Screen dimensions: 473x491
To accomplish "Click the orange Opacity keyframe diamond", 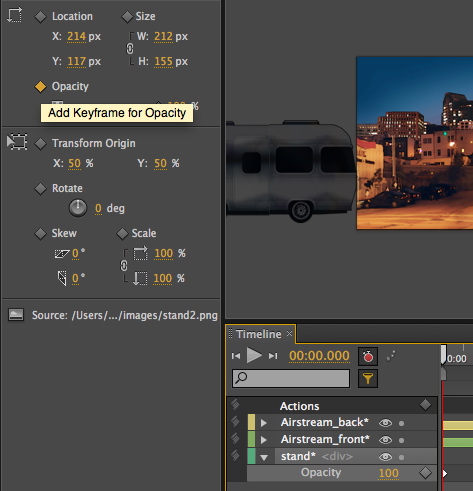I will pos(40,87).
